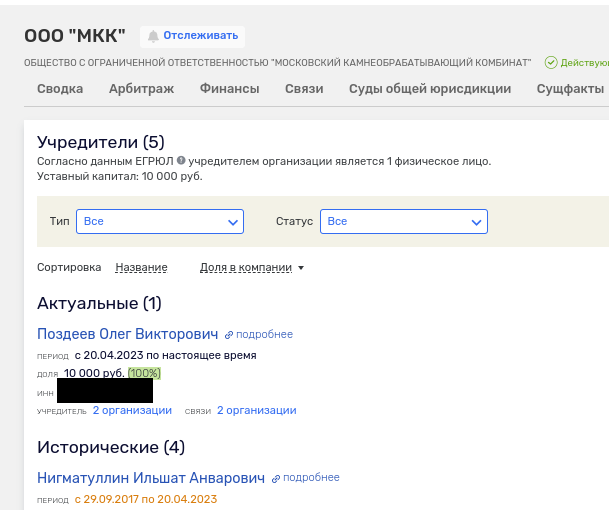The width and height of the screenshot is (609, 510).
Task: Open связи 2 организации link
Action: [257, 411]
